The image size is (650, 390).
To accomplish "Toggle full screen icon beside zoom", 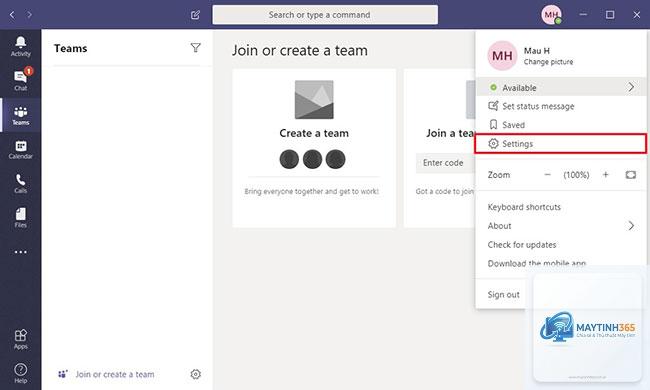I will pos(631,174).
